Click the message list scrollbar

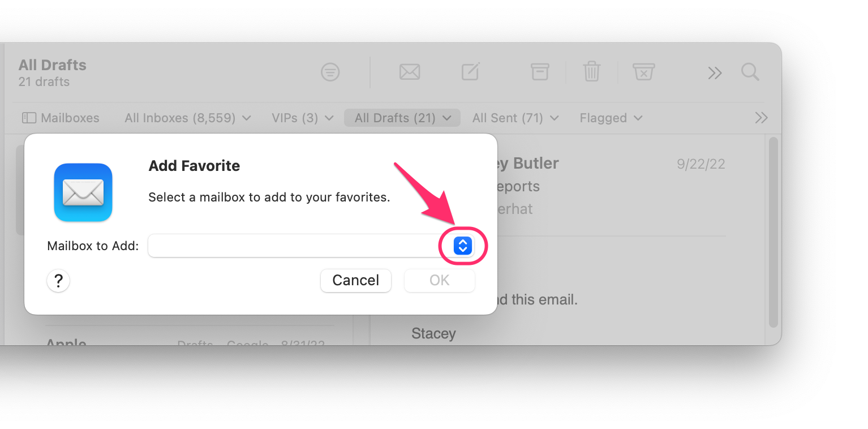click(x=773, y=232)
